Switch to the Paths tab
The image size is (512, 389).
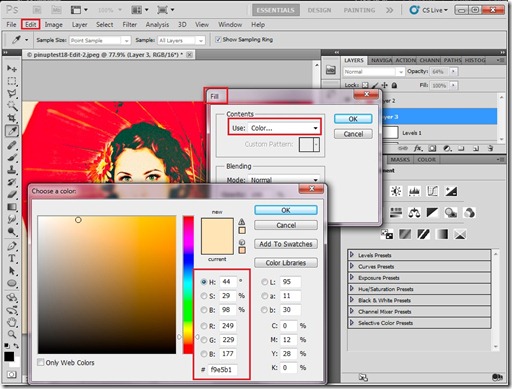[452, 60]
